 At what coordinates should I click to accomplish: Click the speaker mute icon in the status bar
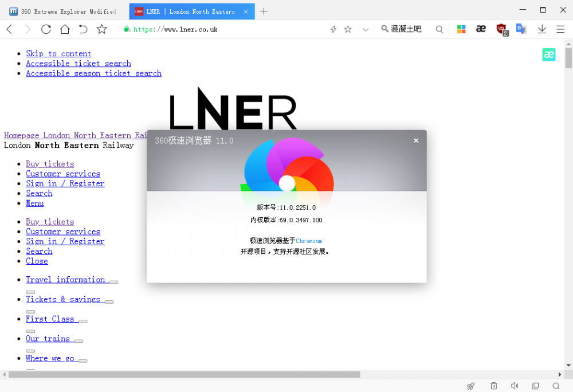(515, 386)
